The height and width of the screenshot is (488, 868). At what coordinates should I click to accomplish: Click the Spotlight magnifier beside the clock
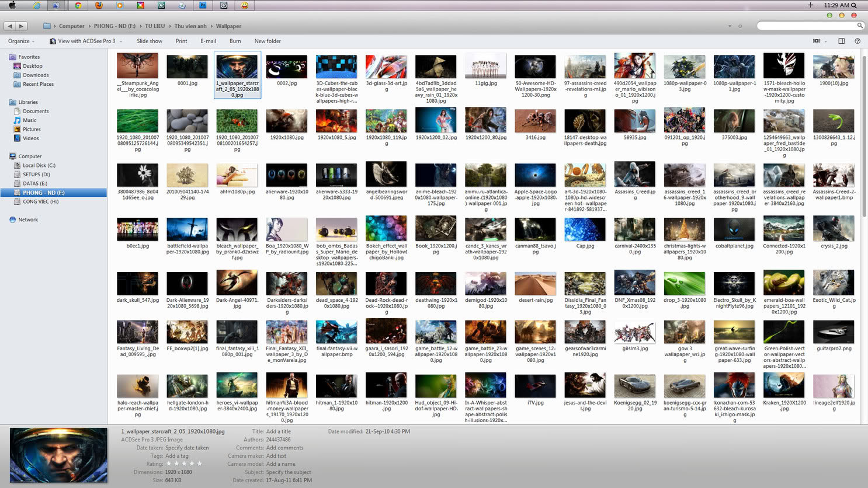pyautogui.click(x=854, y=5)
